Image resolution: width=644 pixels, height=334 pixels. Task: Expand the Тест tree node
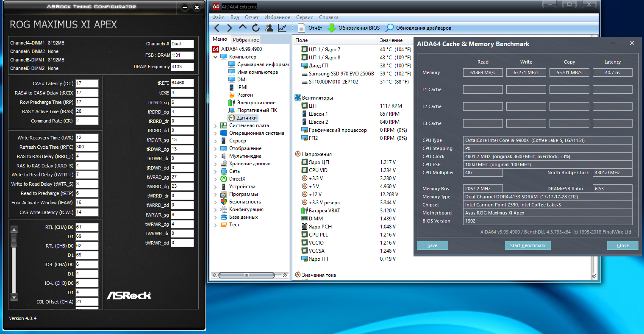click(x=216, y=225)
